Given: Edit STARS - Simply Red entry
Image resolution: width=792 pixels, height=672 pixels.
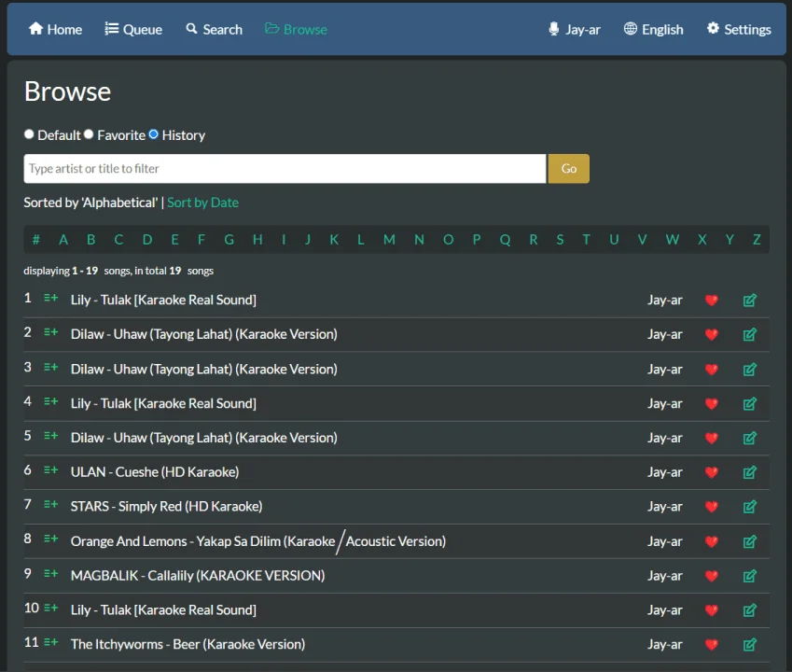Looking at the screenshot, I should (x=750, y=506).
